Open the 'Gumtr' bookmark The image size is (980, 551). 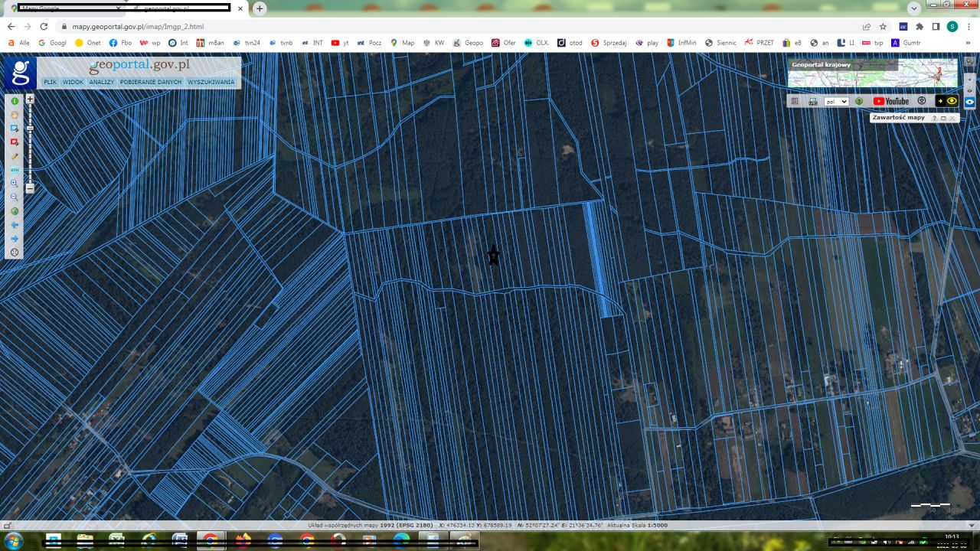pos(906,43)
